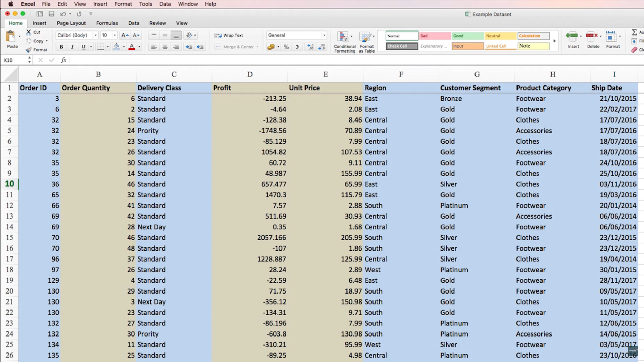
Task: Click the redo arrow icon
Action: [x=79, y=14]
